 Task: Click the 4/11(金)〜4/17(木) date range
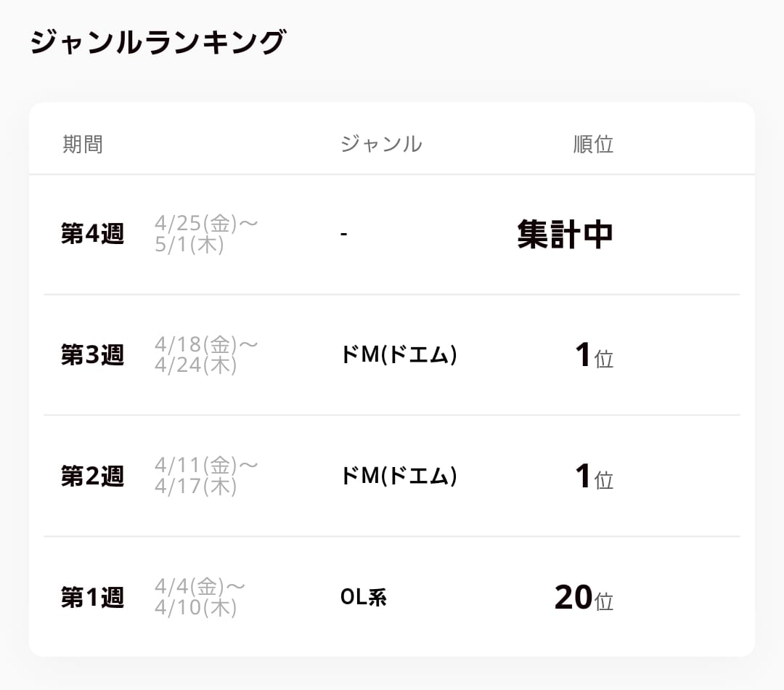(205, 476)
